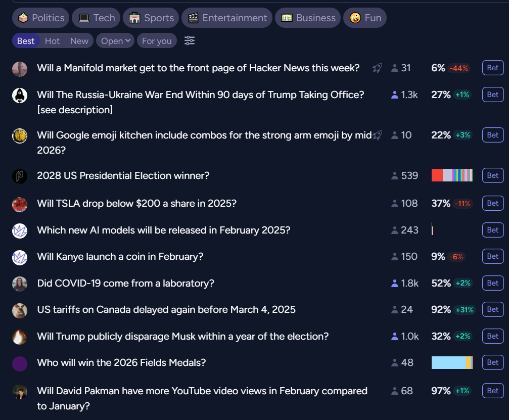Open 'Will TSLA drop below $200 a share' question
The width and height of the screenshot is (509, 420).
136,204
